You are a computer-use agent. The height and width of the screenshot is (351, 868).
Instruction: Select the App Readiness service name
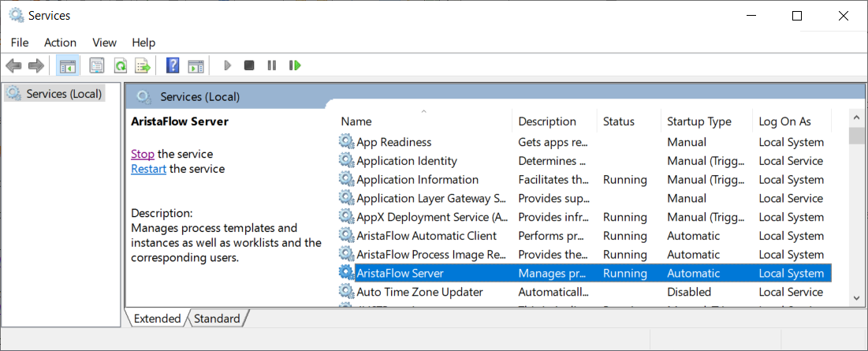tap(393, 142)
